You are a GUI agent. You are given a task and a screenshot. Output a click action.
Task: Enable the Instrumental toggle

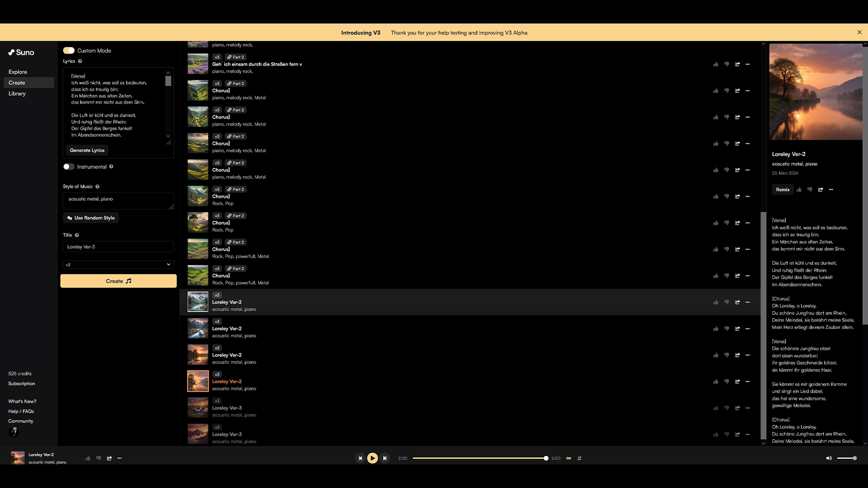(x=69, y=167)
